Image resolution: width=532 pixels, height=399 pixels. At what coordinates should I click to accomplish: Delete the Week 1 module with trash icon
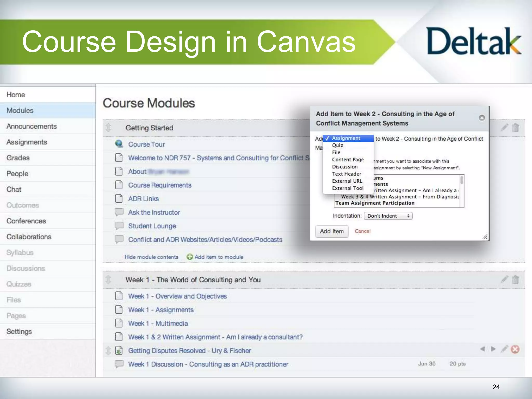[515, 280]
